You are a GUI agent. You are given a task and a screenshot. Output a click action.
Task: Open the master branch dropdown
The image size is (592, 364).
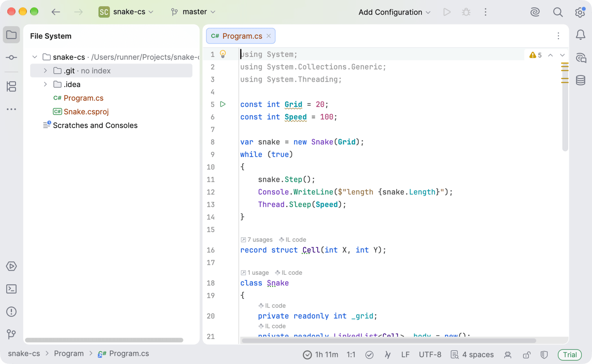[193, 12]
